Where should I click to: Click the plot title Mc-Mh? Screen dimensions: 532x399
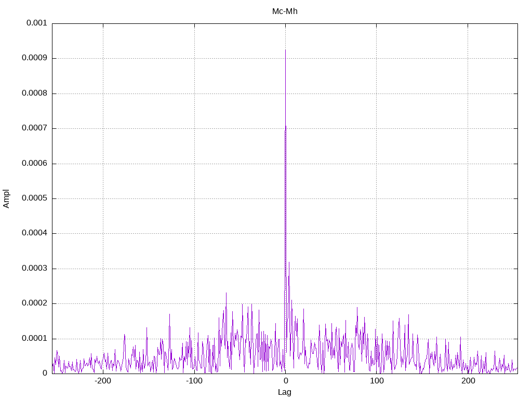tap(285, 11)
